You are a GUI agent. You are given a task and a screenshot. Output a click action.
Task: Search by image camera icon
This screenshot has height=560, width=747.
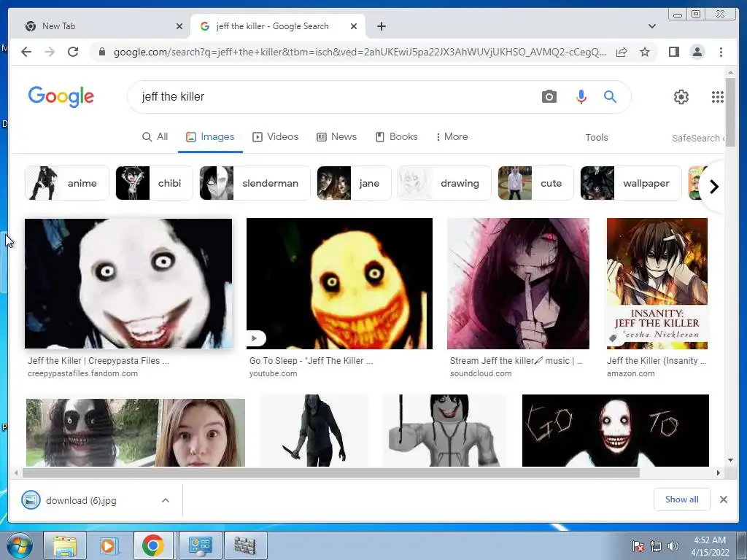(549, 97)
